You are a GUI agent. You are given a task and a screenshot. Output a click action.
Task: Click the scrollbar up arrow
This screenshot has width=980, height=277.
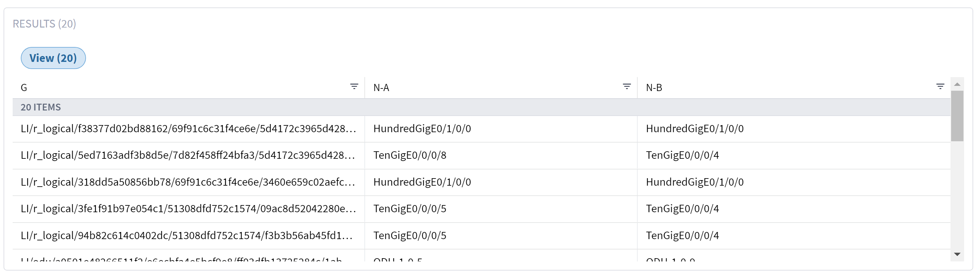(x=958, y=84)
